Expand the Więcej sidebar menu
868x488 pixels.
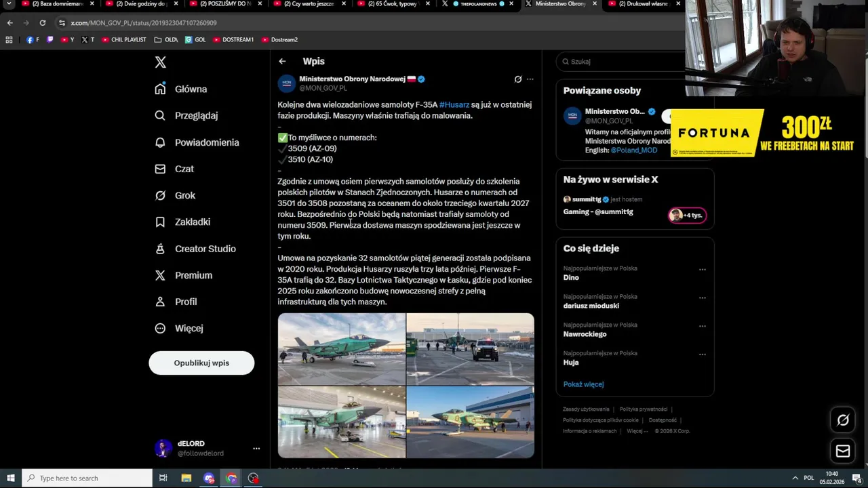[178, 328]
